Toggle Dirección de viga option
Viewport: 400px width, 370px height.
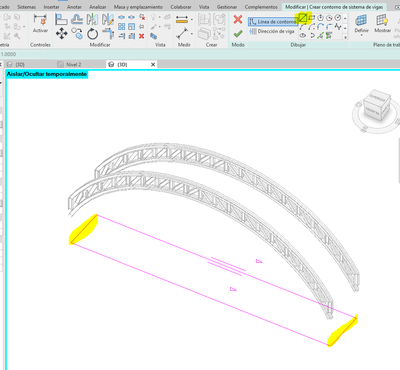click(x=272, y=31)
